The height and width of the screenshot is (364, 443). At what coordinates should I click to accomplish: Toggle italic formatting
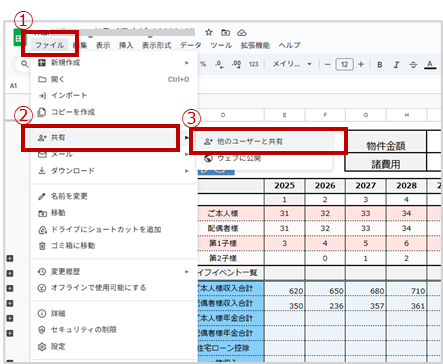[x=396, y=65]
